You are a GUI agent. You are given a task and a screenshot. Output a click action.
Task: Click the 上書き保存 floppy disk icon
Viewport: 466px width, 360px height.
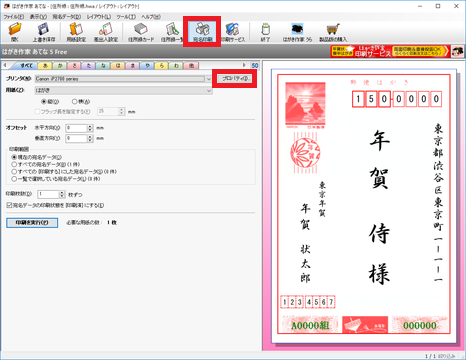coord(44,32)
